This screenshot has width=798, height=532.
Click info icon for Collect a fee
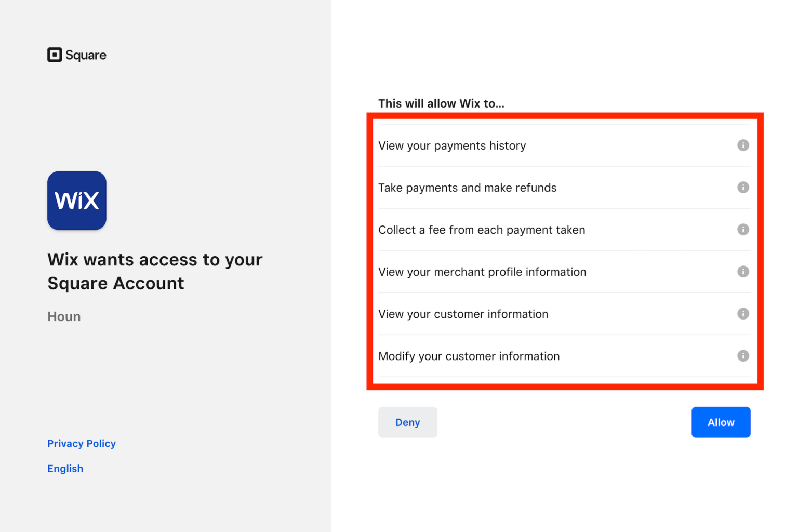(743, 230)
